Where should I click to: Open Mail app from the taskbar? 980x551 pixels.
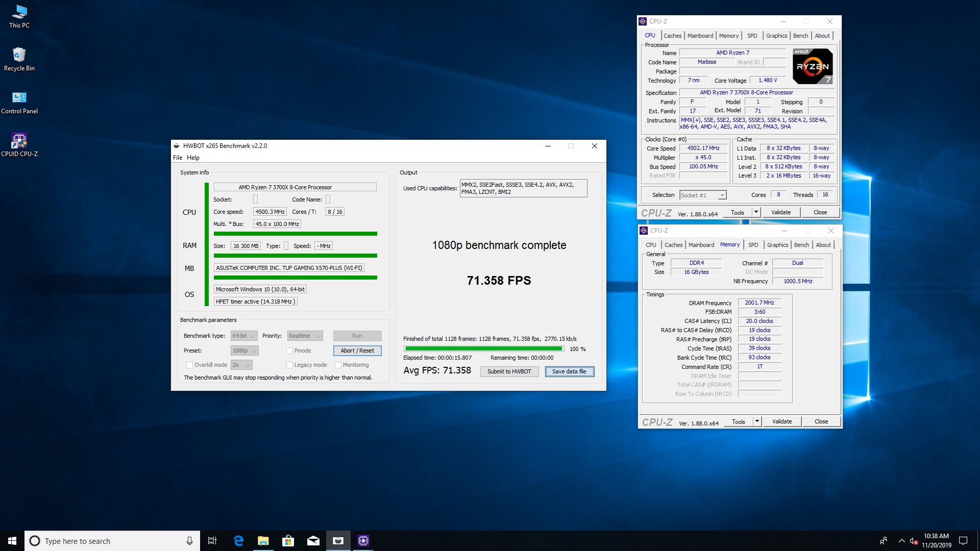pyautogui.click(x=313, y=541)
